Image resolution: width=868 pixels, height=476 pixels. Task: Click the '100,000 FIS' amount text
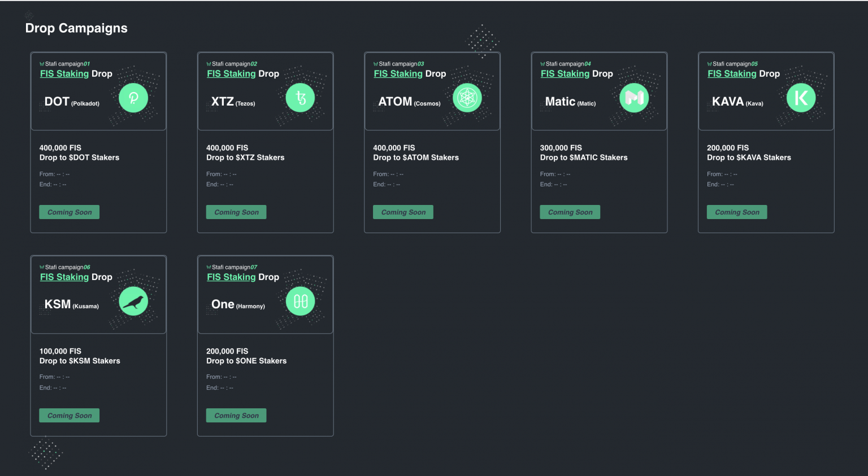pos(60,351)
